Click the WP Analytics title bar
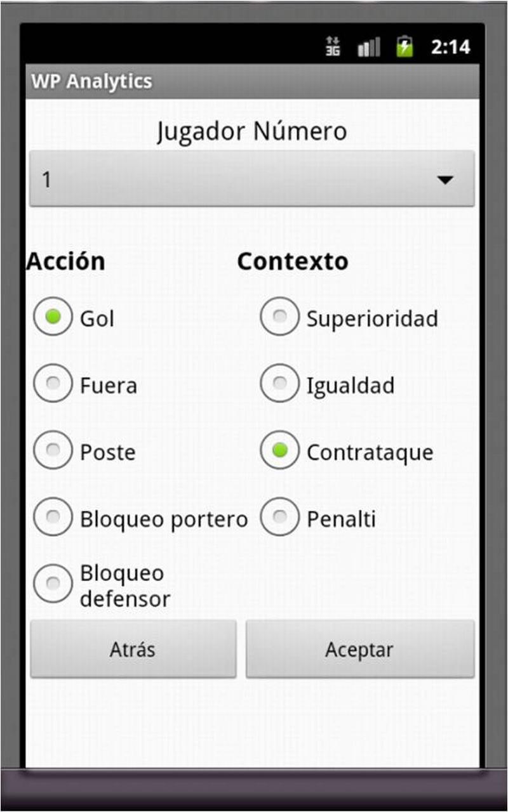The height and width of the screenshot is (812, 508). point(92,81)
